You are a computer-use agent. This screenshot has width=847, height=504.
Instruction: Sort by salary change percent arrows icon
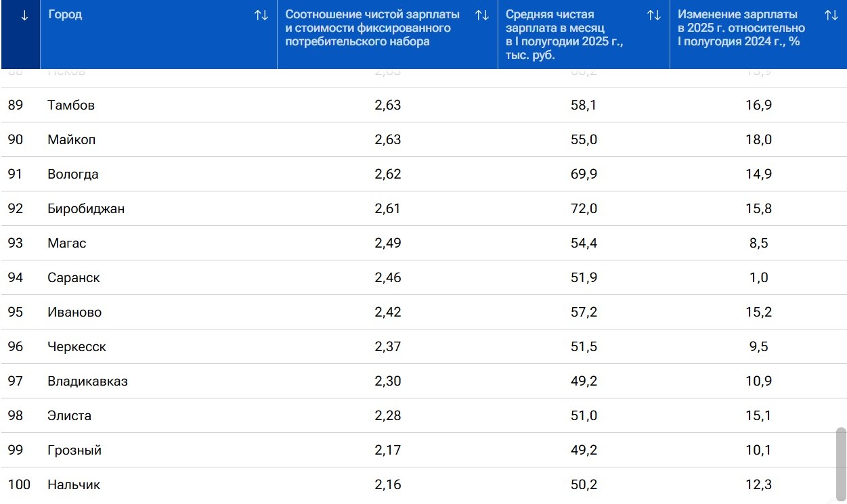pos(831,16)
